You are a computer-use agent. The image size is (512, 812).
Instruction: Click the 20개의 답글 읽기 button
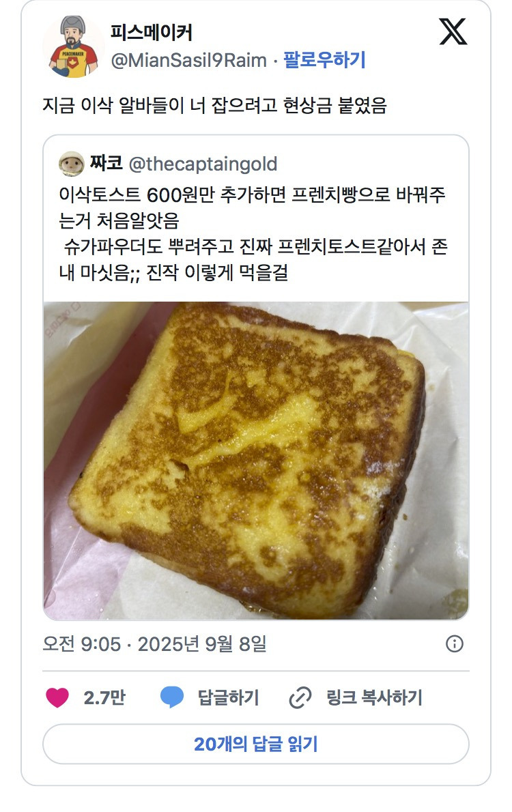(256, 744)
